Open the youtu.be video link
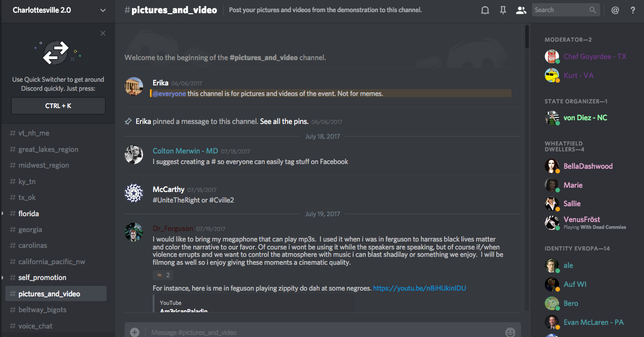This screenshot has height=337, width=644. pyautogui.click(x=419, y=288)
